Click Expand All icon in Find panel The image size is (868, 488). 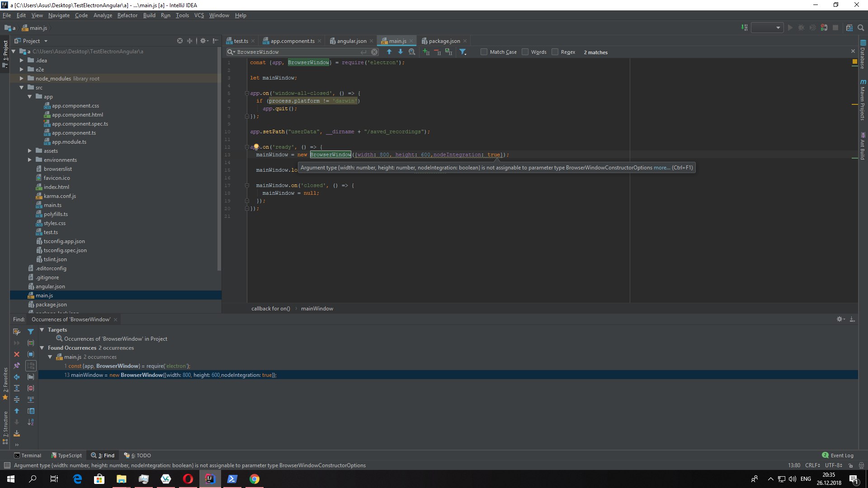tap(17, 388)
